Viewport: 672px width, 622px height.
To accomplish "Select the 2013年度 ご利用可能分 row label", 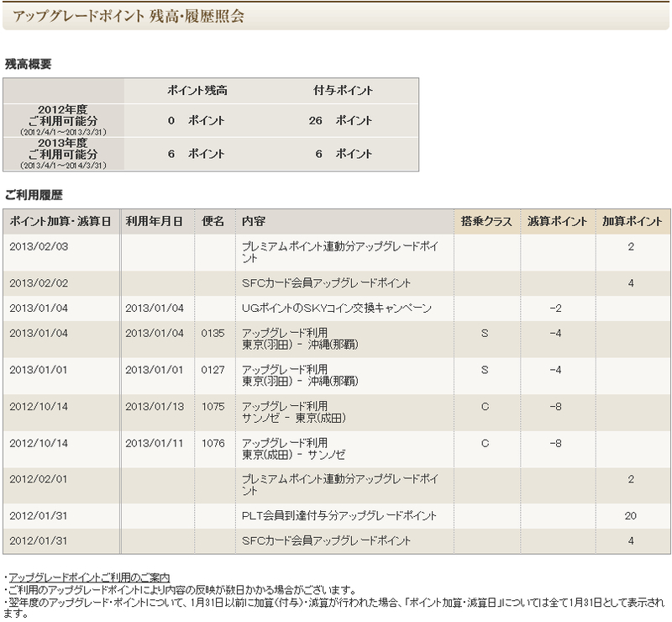I will tap(63, 154).
